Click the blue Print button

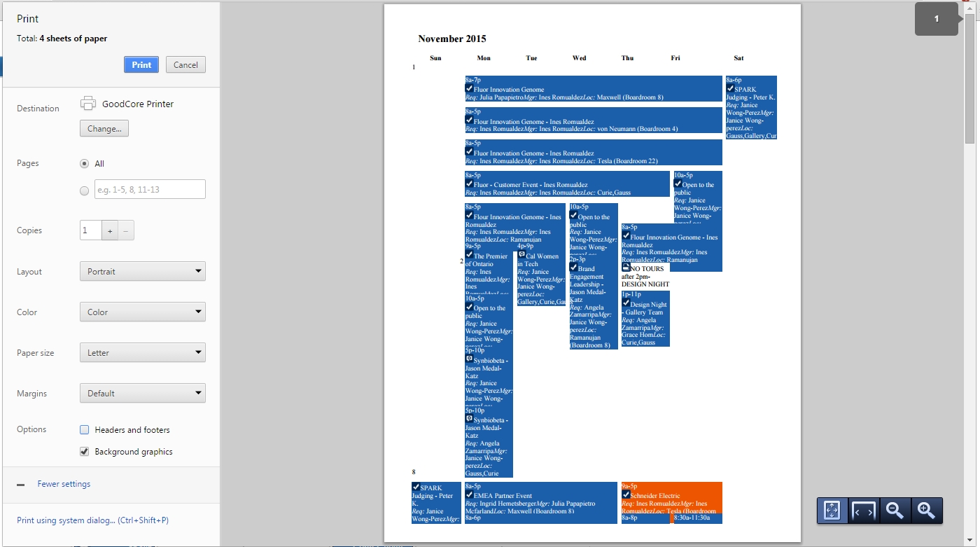141,64
